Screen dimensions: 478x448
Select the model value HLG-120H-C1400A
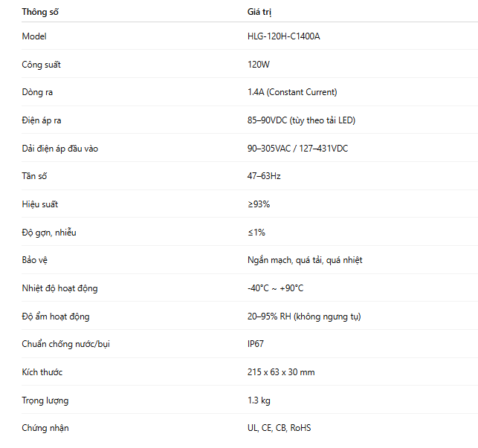point(283,36)
